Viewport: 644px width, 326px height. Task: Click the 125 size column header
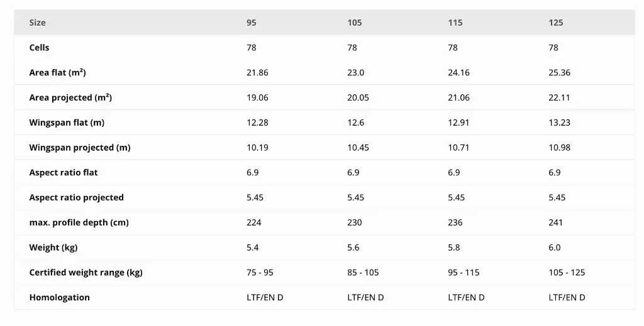pyautogui.click(x=556, y=23)
